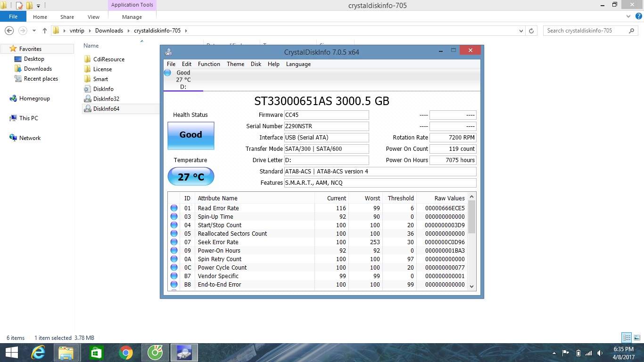The height and width of the screenshot is (362, 644).
Task: Open the CrystalDiskInfo Help menu
Action: tap(273, 64)
